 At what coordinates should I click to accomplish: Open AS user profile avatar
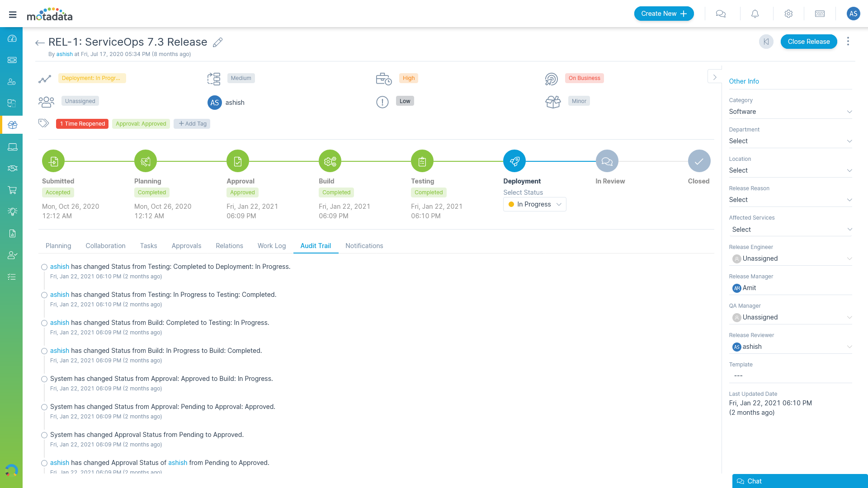(x=853, y=14)
